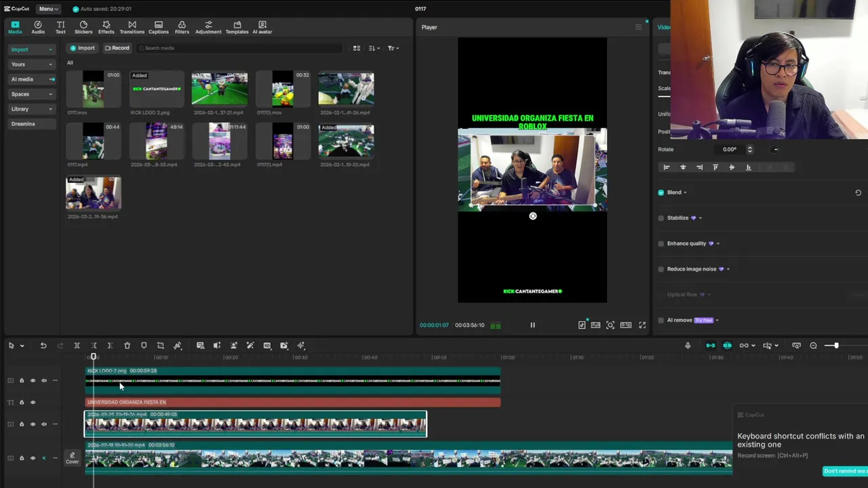Click the Import button in media panel
This screenshot has height=488, width=868.
(82, 48)
